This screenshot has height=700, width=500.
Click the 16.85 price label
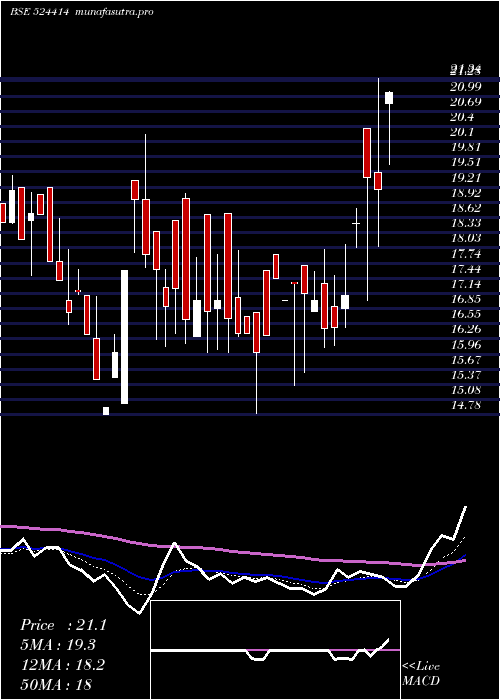point(466,300)
